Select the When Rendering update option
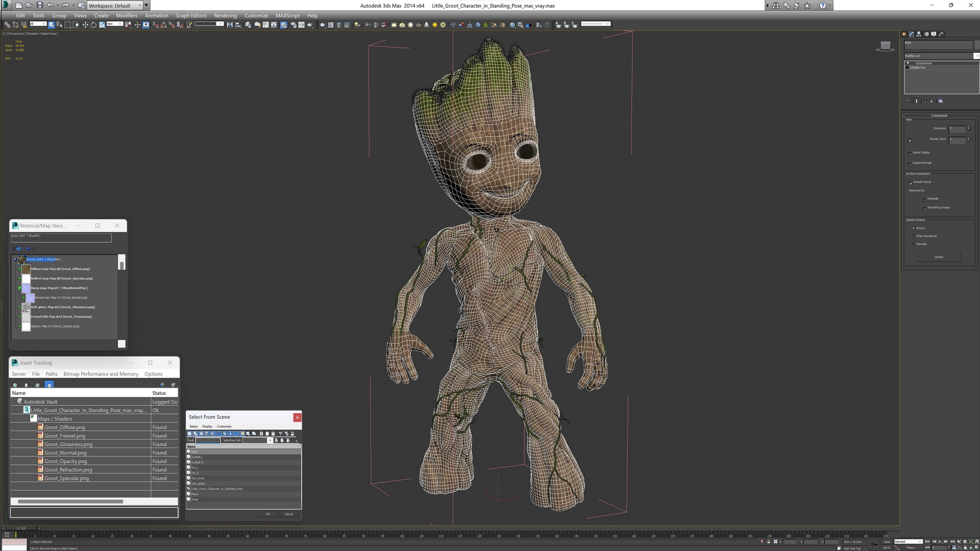The height and width of the screenshot is (551, 980). pyautogui.click(x=913, y=236)
